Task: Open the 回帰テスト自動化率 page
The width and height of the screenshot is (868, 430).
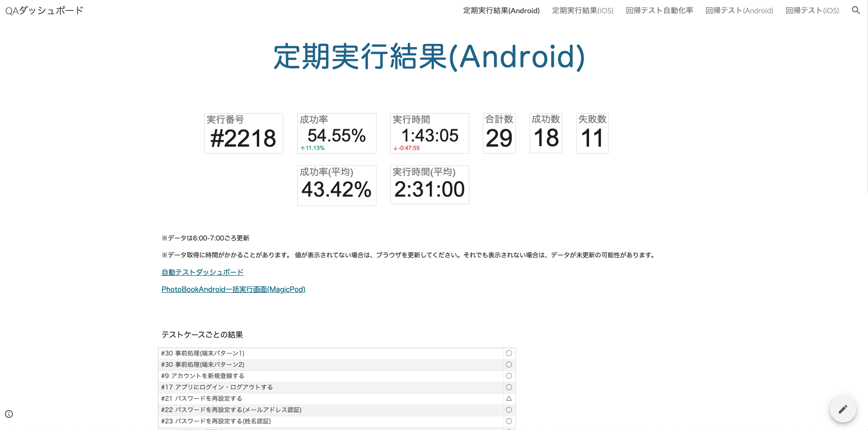Action: pyautogui.click(x=659, y=10)
